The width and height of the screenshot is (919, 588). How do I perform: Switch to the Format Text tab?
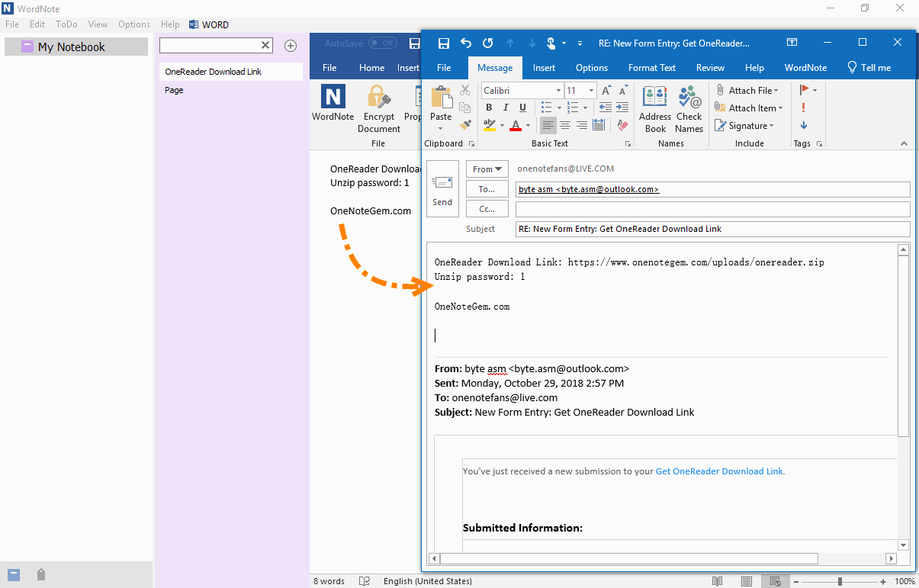651,68
